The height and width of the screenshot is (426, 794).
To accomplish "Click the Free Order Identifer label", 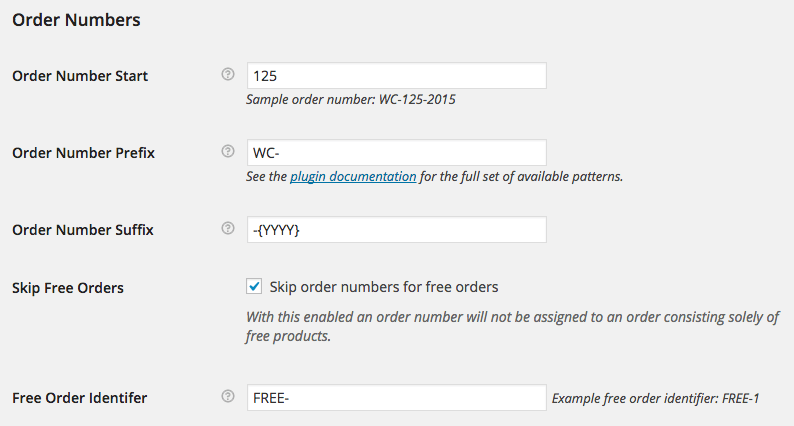I will click(80, 398).
